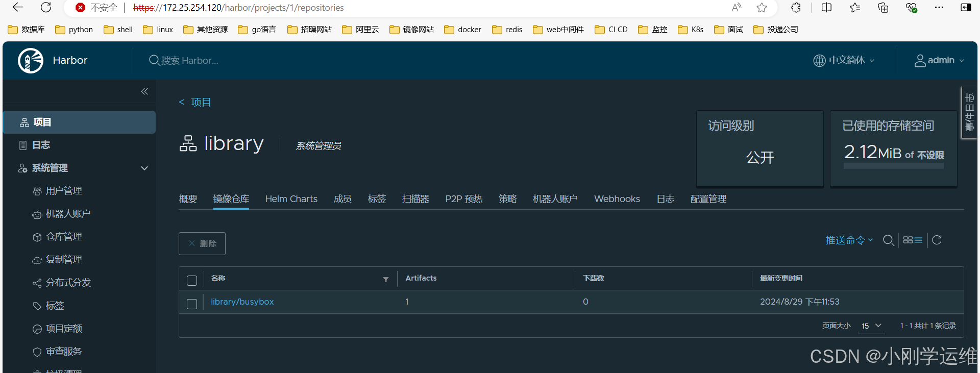The image size is (980, 373).
Task: Click the 镜像仓库 tab
Action: coord(231,199)
